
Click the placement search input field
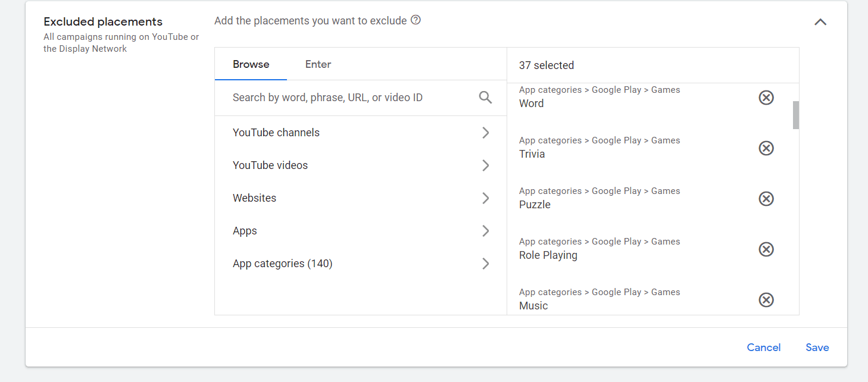tap(345, 97)
